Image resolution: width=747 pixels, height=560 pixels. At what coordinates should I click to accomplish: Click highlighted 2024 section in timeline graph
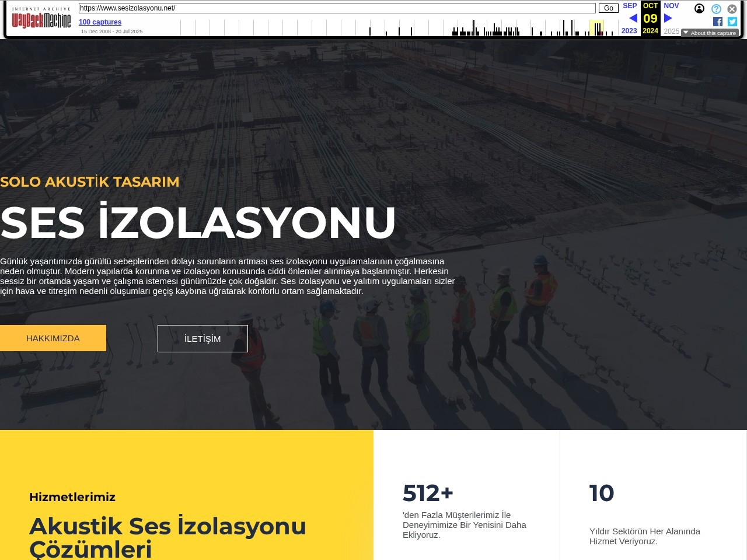click(x=596, y=28)
